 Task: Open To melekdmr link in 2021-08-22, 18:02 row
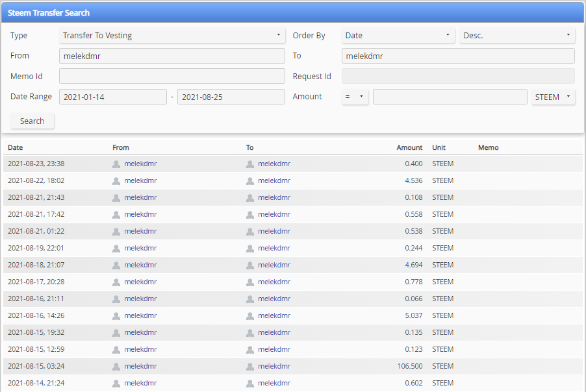[x=274, y=180]
